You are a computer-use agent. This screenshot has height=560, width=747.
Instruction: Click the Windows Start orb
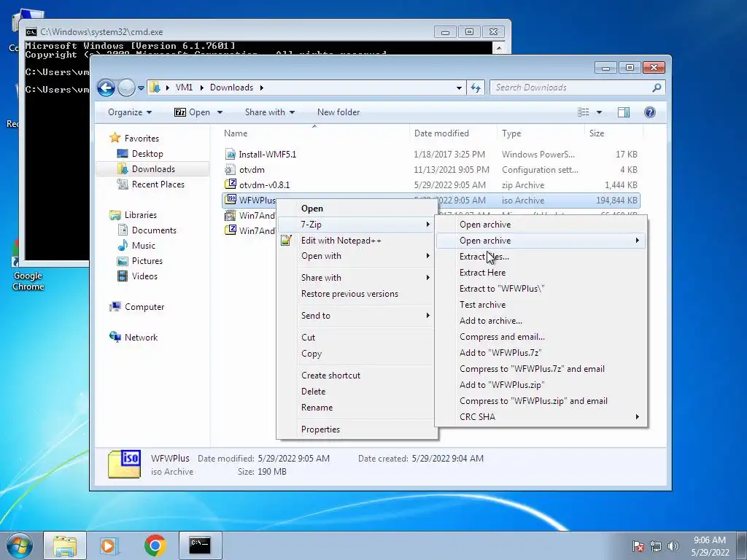[20, 545]
